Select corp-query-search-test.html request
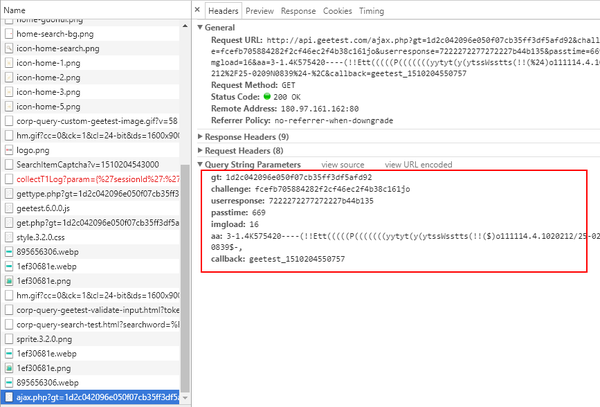Viewport: 600px width, 407px height. [x=90, y=325]
